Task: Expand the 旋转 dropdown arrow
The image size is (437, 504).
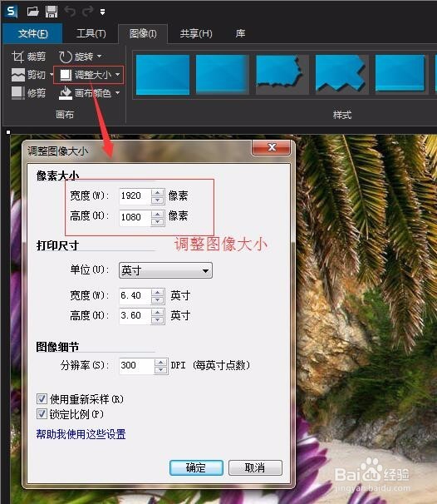Action: [99, 57]
